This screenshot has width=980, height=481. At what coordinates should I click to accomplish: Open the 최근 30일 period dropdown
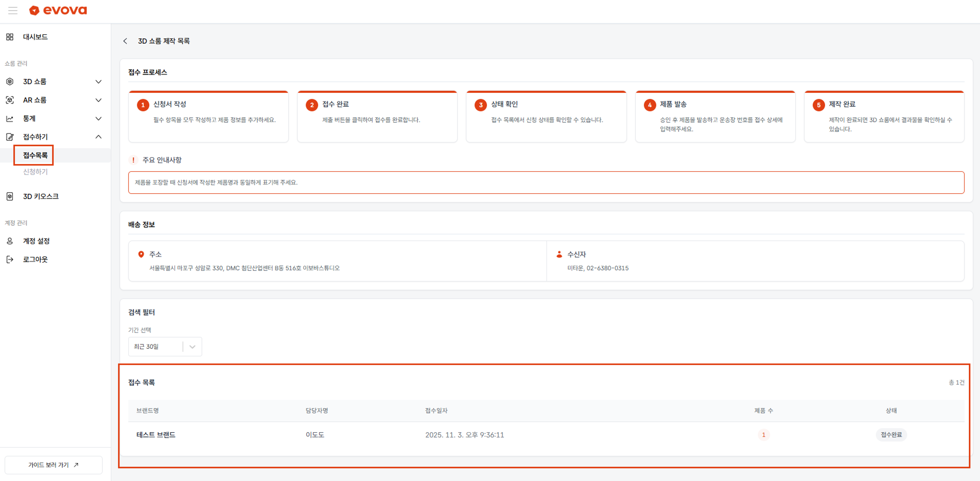point(165,346)
